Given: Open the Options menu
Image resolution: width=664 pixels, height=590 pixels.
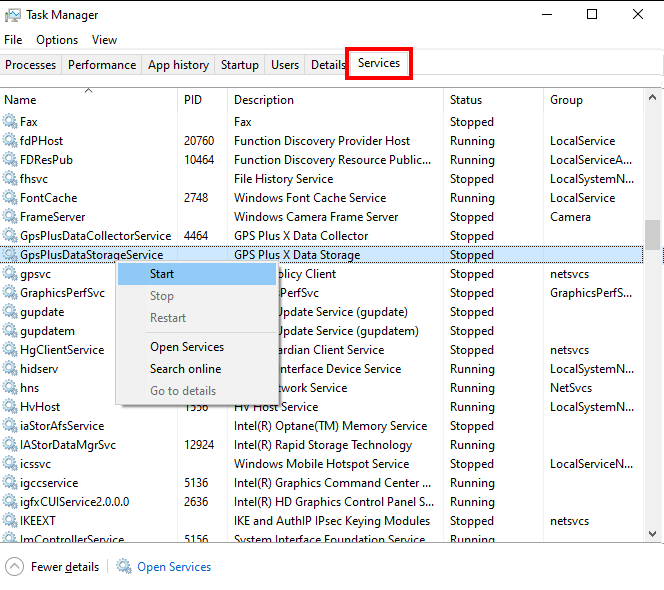Looking at the screenshot, I should tap(57, 40).
